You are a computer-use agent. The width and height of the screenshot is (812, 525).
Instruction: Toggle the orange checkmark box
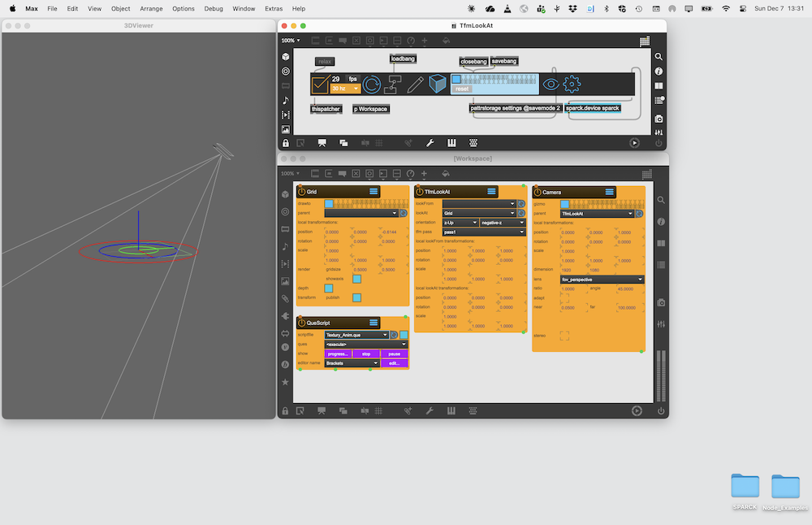pos(320,85)
